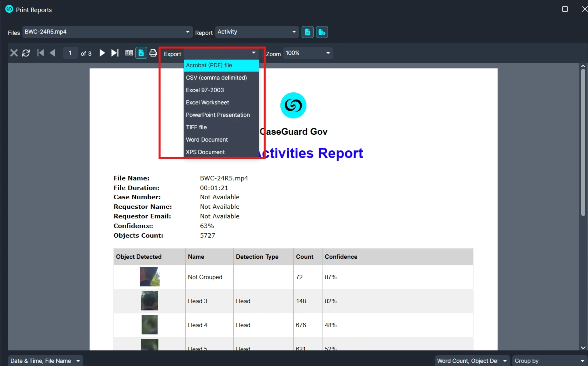Click the CaseGuard logo in title bar

pyautogui.click(x=9, y=9)
